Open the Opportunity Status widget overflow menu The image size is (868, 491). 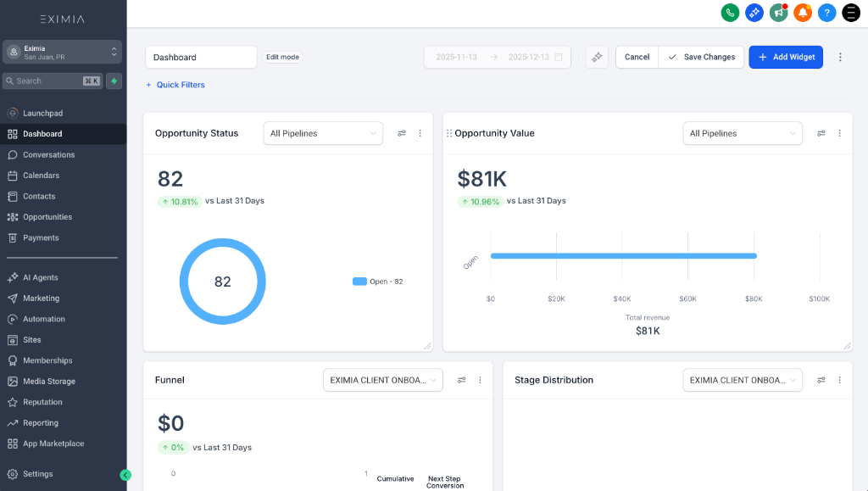pos(420,133)
